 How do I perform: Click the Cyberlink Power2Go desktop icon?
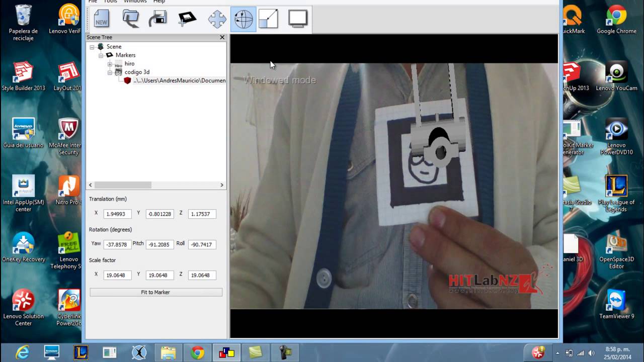click(68, 308)
